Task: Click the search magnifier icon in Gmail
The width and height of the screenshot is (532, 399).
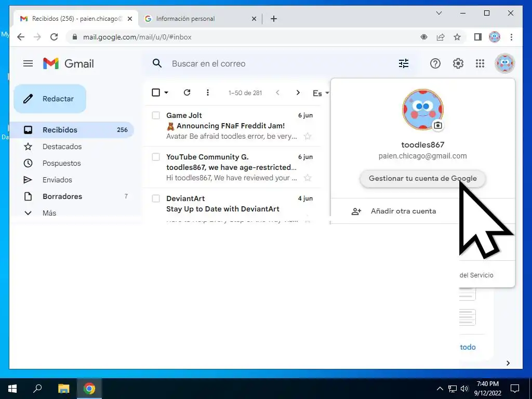Action: point(157,63)
